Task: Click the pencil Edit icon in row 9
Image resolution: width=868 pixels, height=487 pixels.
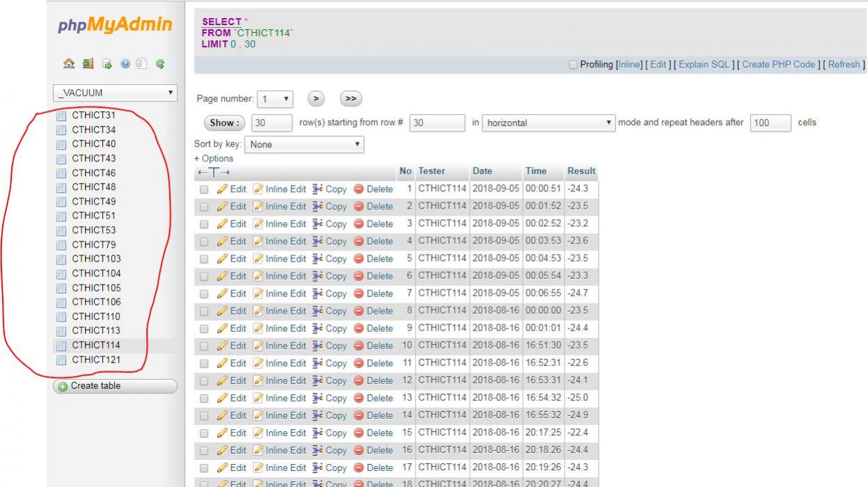Action: [222, 328]
